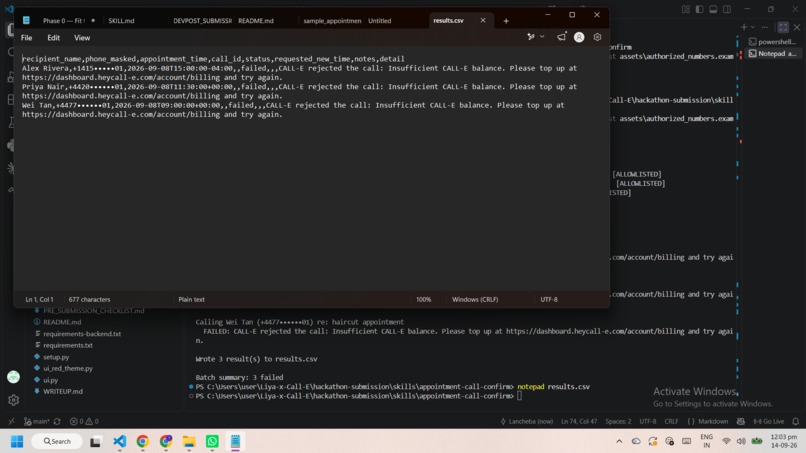Viewport: 806px width, 453px height.
Task: Toggle VS Code secondary sidebar layout icon
Action: coord(727,9)
